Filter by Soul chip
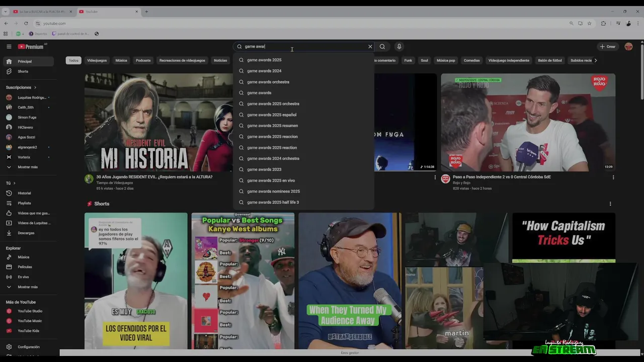Screen dimensions: 644x362 point(424,60)
